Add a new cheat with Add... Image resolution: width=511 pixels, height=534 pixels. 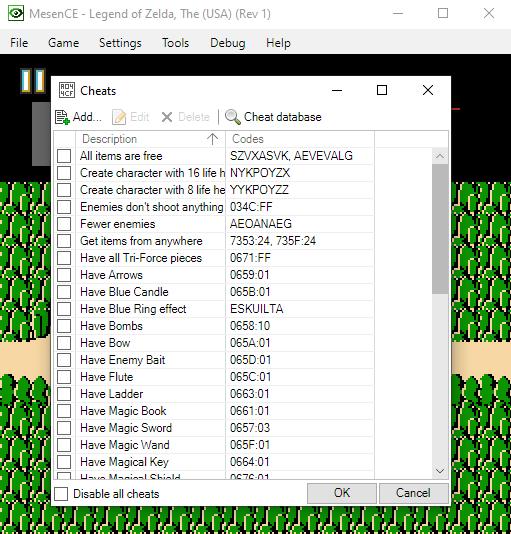(78, 117)
